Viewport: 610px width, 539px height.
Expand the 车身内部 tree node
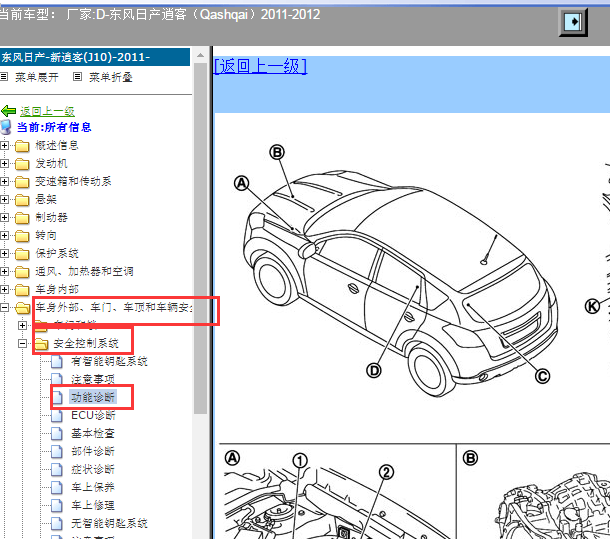[x=4, y=289]
